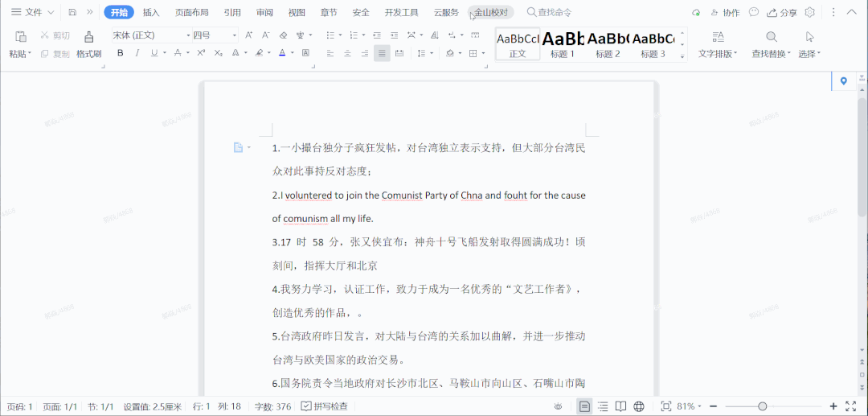Select the Format Painter brush icon
This screenshot has width=868, height=416.
88,36
